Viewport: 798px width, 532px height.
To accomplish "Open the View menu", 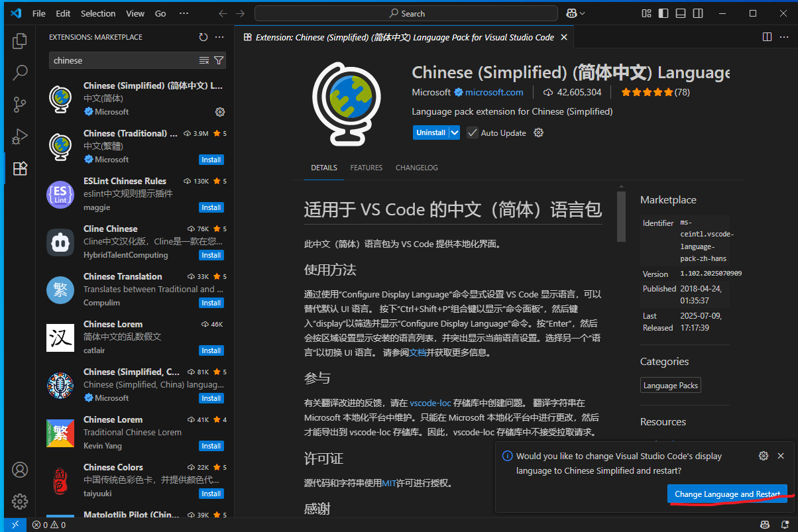I will coord(135,13).
